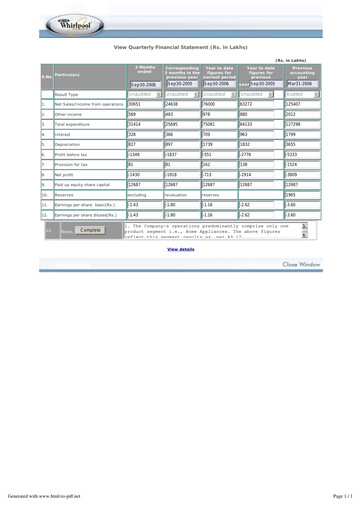Select the Interest field showing 328
The height and width of the screenshot is (512, 362).
(x=145, y=134)
